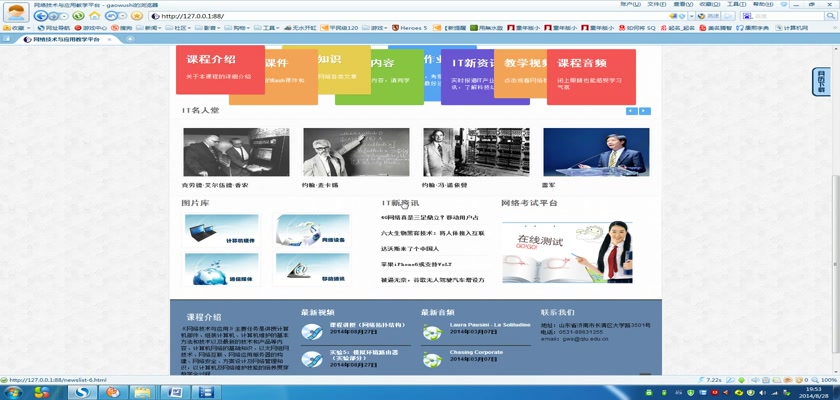840x400 pixels.
Task: Click music icon beside Laura Pausini entry
Action: pyautogui.click(x=432, y=332)
